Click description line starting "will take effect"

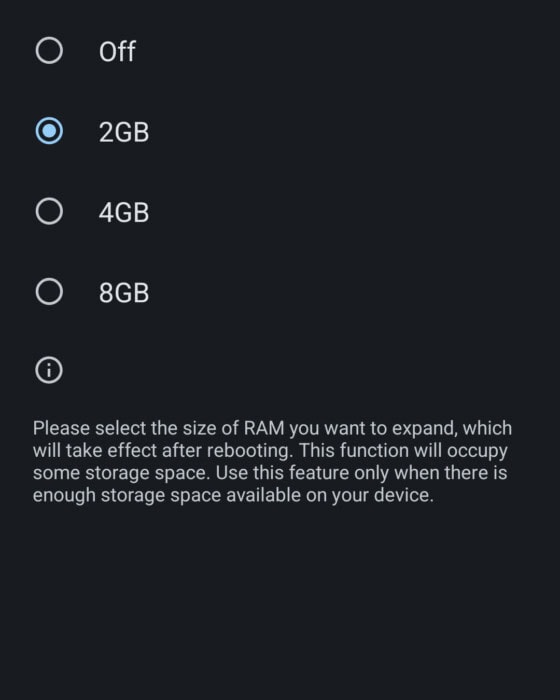[270, 450]
